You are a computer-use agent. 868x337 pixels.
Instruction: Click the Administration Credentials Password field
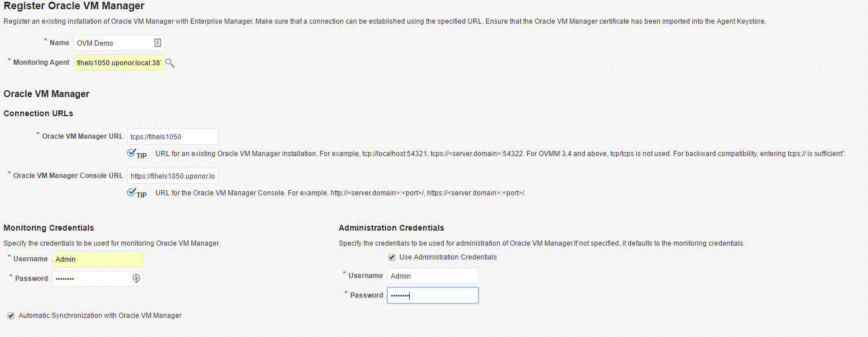(x=433, y=295)
